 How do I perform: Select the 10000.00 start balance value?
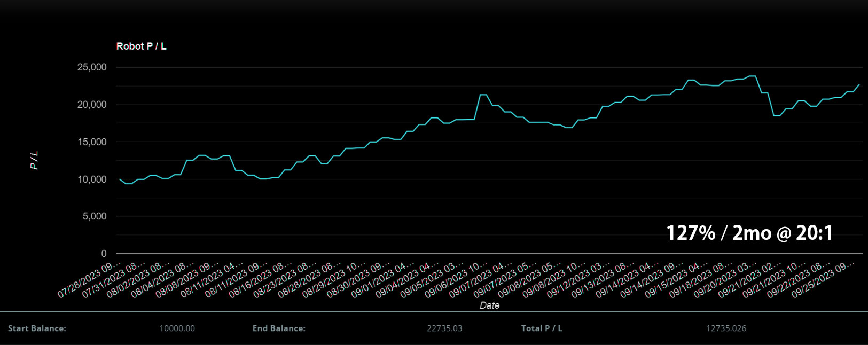[x=177, y=328]
